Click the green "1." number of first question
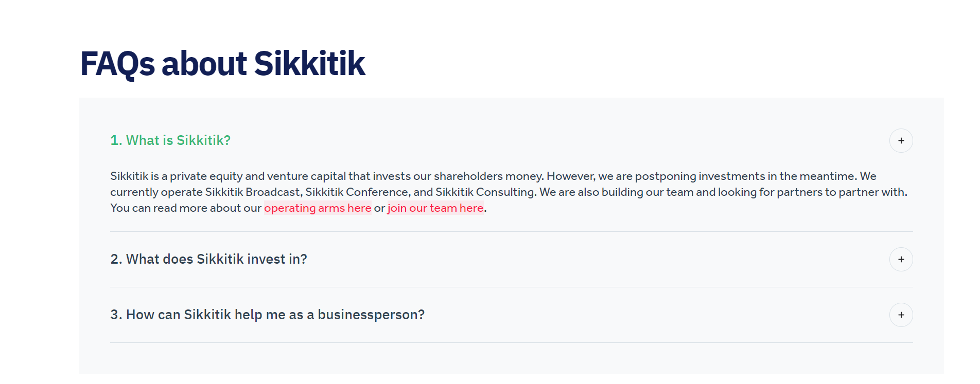Image resolution: width=980 pixels, height=384 pixels. (116, 140)
